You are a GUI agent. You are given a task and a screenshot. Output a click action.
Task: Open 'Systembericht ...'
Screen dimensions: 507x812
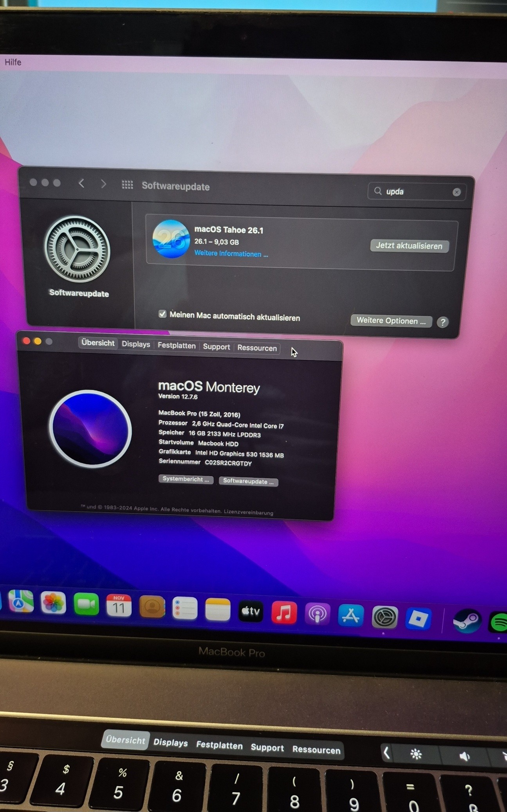tap(186, 479)
